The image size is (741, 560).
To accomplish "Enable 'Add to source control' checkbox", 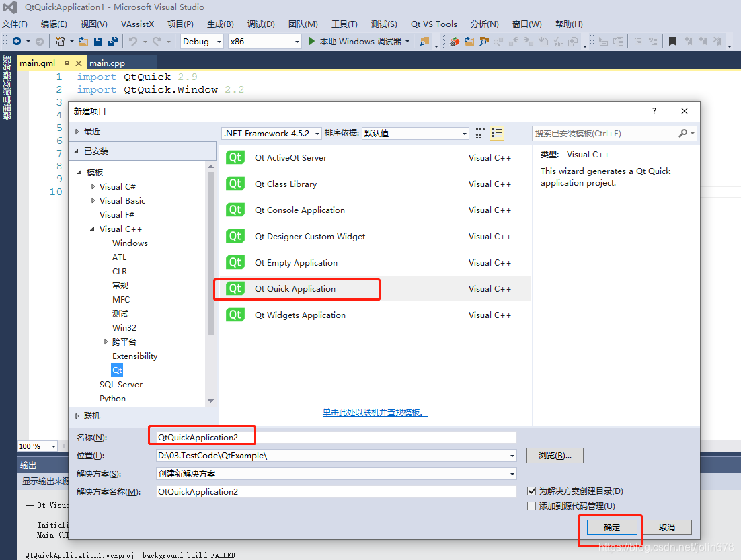I will pos(532,506).
